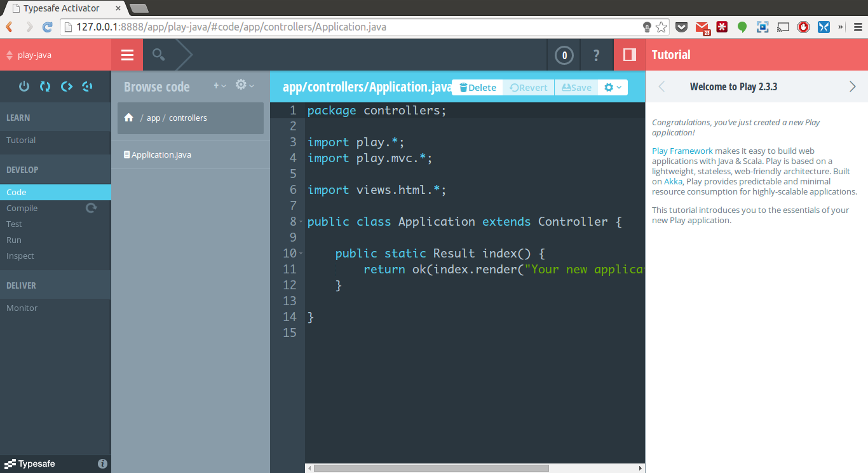Screen dimensions: 868x473
Task: Open the editor settings gear dropdown
Action: 613,87
